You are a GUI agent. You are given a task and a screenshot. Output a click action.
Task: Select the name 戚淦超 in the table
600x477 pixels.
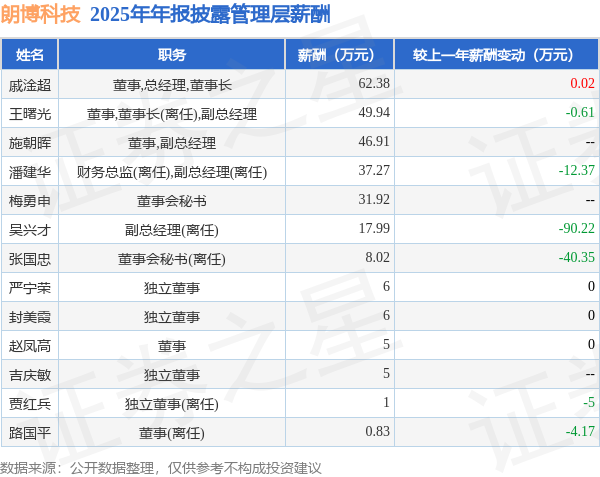tap(30, 85)
